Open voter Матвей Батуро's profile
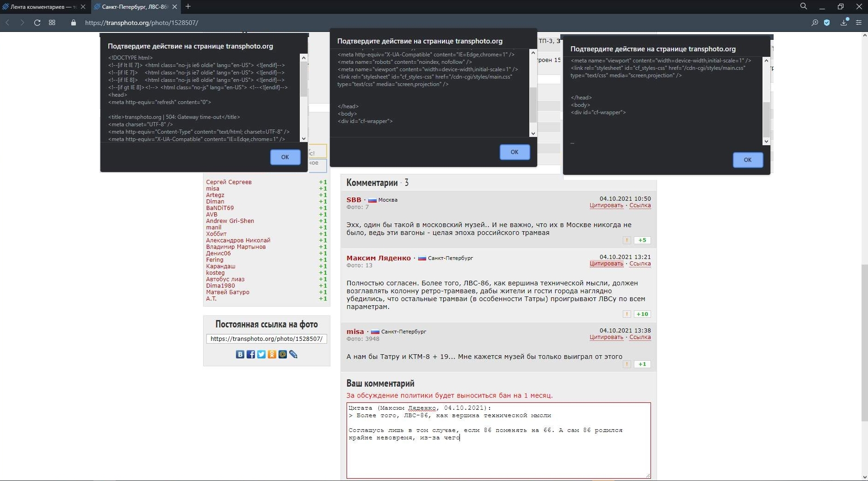This screenshot has height=481, width=868. pyautogui.click(x=228, y=292)
